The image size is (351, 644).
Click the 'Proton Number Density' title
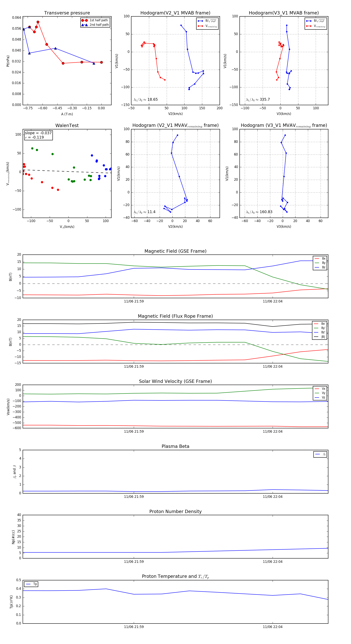175,511
